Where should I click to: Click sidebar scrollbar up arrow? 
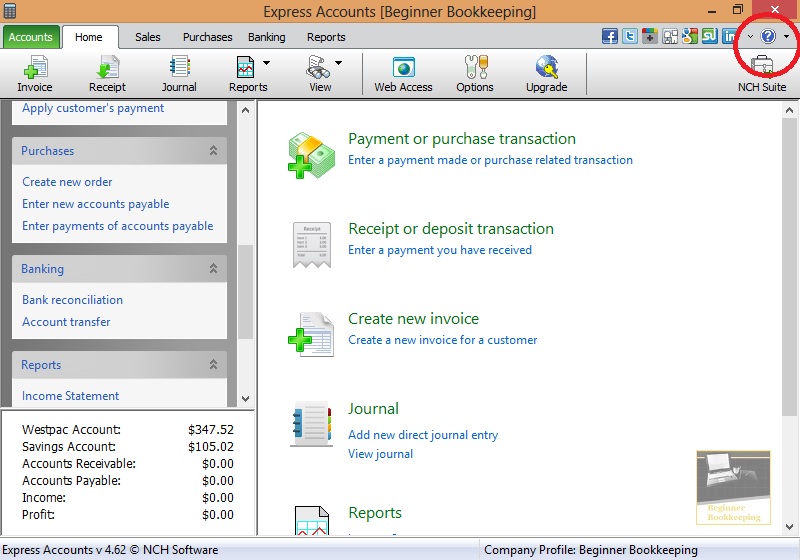245,110
